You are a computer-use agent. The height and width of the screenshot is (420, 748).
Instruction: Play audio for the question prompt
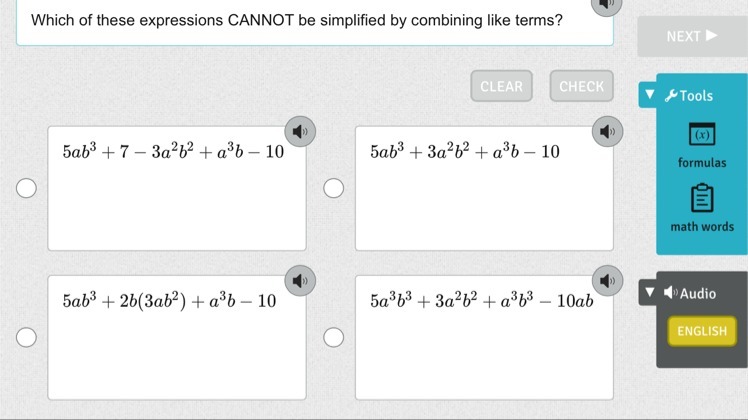click(x=603, y=5)
